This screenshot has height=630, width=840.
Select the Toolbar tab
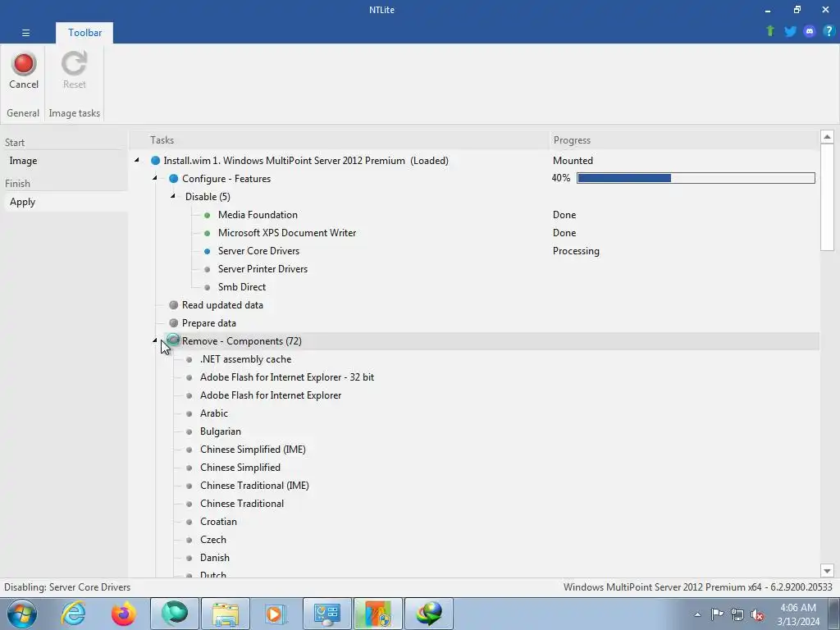84,33
